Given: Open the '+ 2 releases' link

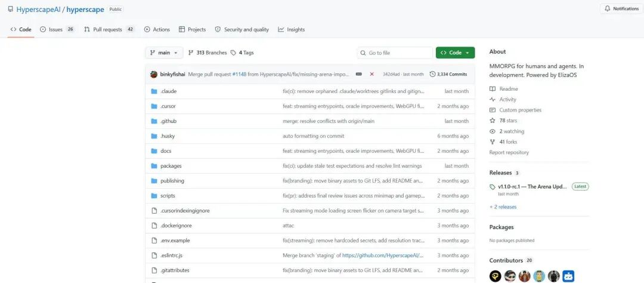Looking at the screenshot, I should point(503,207).
